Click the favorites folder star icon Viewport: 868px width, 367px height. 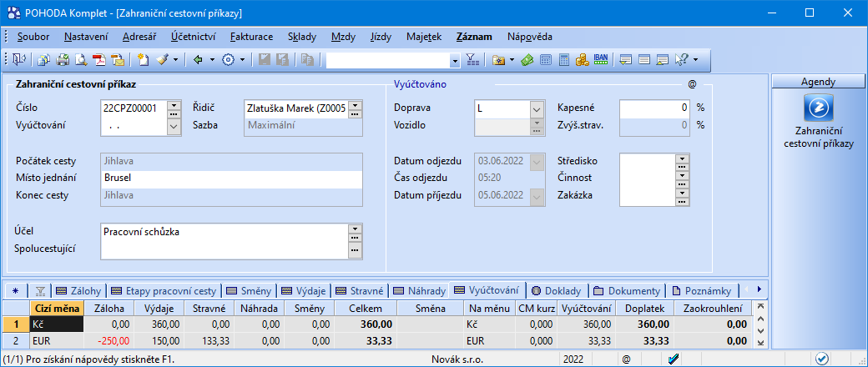tap(497, 60)
